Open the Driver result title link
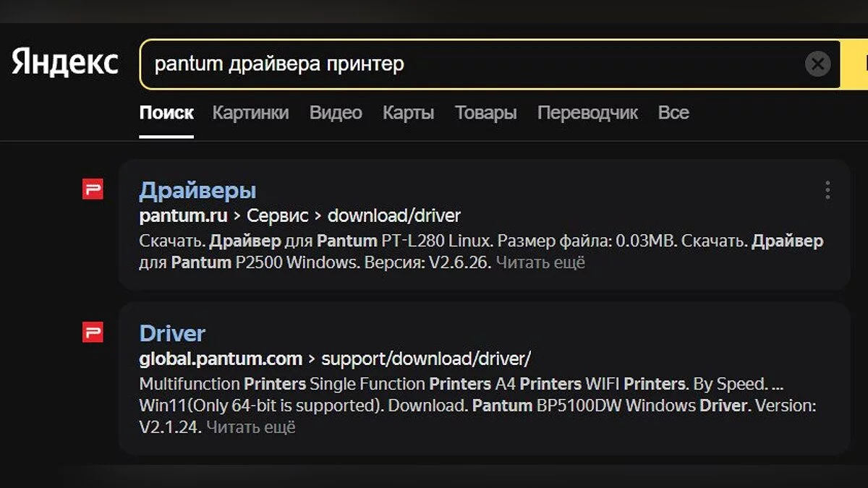 coord(172,333)
